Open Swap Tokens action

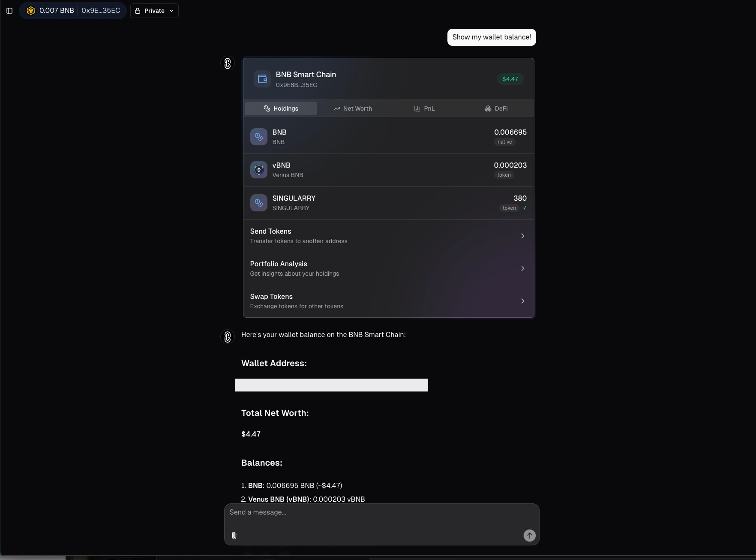point(388,301)
